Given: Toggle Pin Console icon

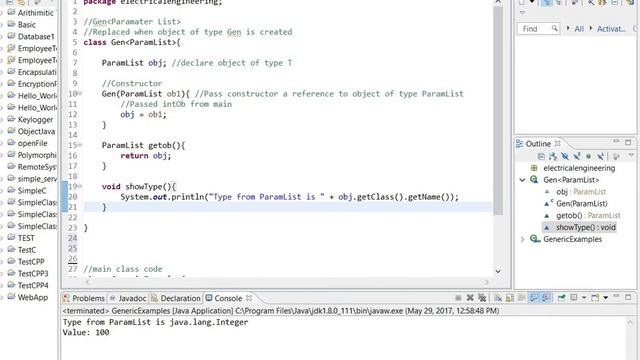Looking at the screenshot, I should 562,298.
